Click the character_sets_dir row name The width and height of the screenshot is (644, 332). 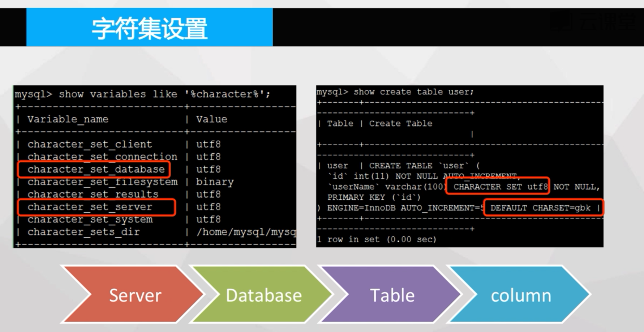pos(83,232)
